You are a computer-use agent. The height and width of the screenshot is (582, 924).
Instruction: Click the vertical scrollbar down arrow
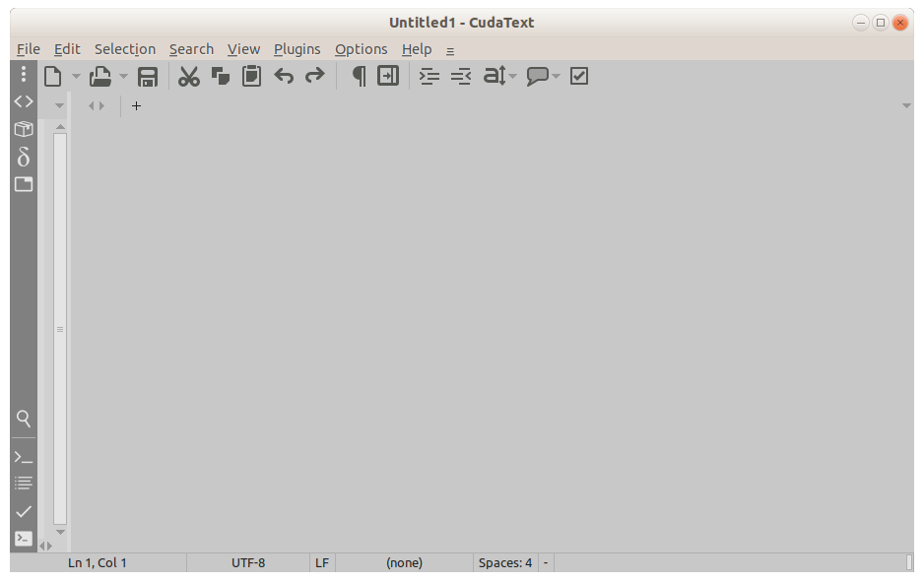point(60,532)
